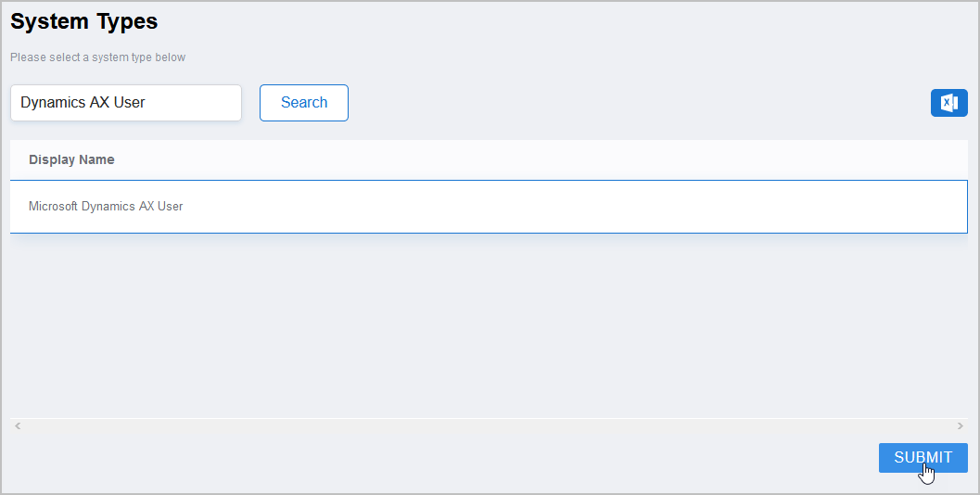Click empty area below the results table
Image resolution: width=980 pixels, height=495 pixels.
tap(489, 324)
